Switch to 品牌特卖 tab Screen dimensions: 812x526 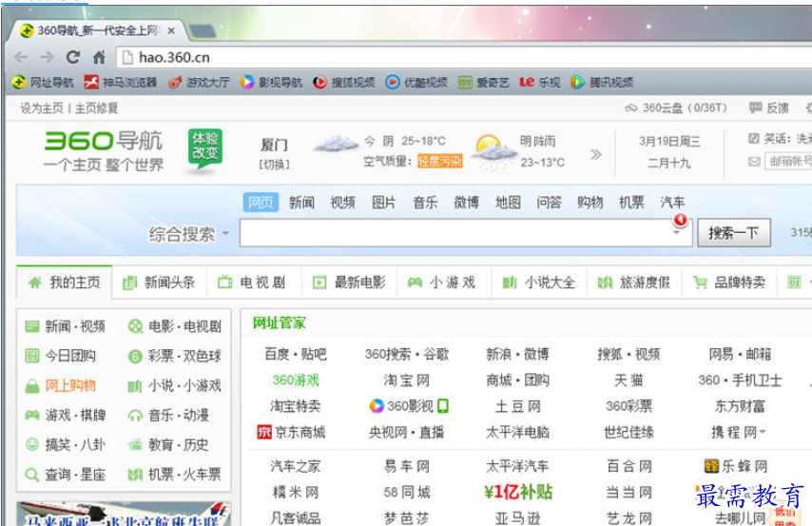click(729, 282)
